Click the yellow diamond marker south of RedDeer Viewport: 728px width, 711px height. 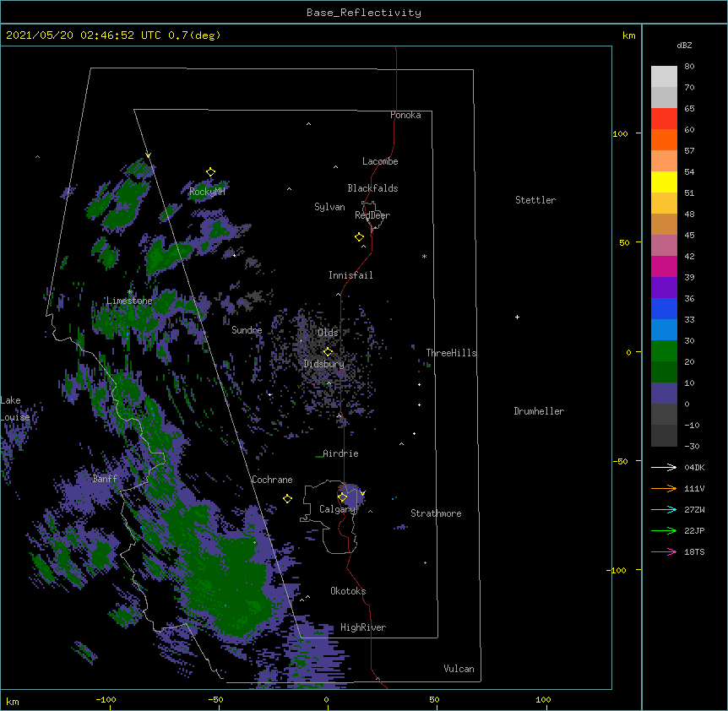pos(360,237)
